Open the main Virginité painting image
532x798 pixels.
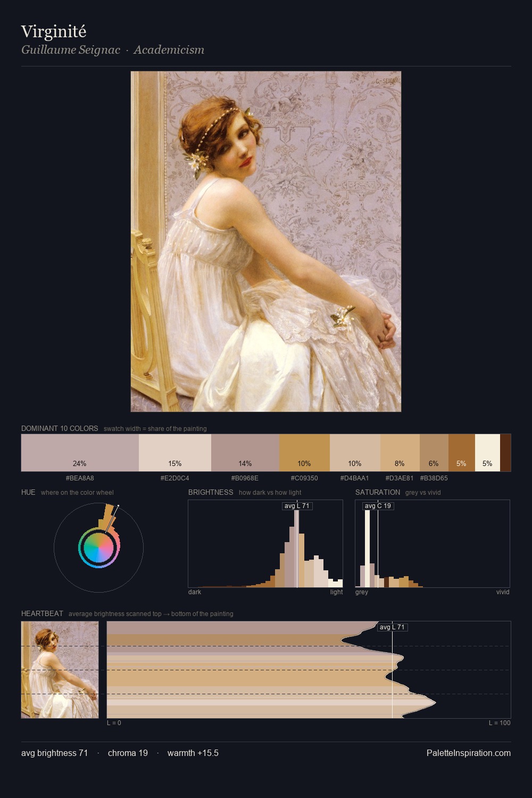coord(266,242)
